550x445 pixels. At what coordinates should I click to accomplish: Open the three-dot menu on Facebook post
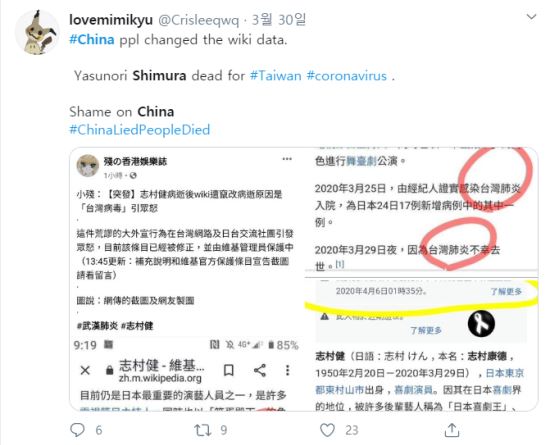tap(287, 159)
